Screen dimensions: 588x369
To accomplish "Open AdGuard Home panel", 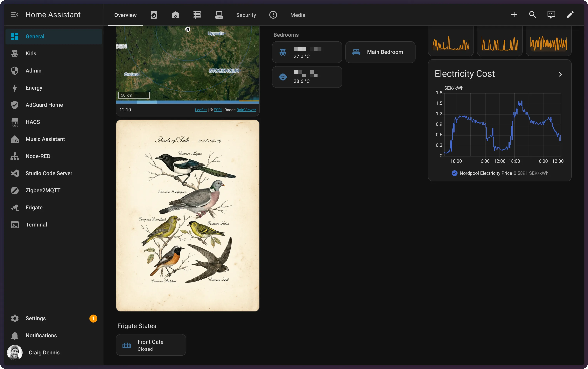I will tap(54, 105).
